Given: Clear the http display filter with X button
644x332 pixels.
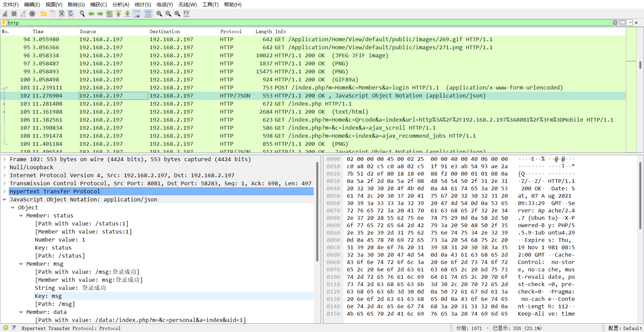Looking at the screenshot, I should tap(615, 22).
